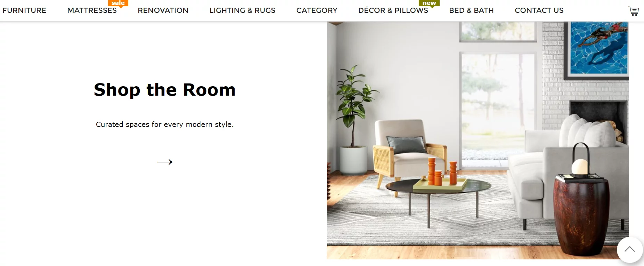Screen dimensions: 644x266
Task: Open Lighting & Rugs menu
Action: coord(243,10)
